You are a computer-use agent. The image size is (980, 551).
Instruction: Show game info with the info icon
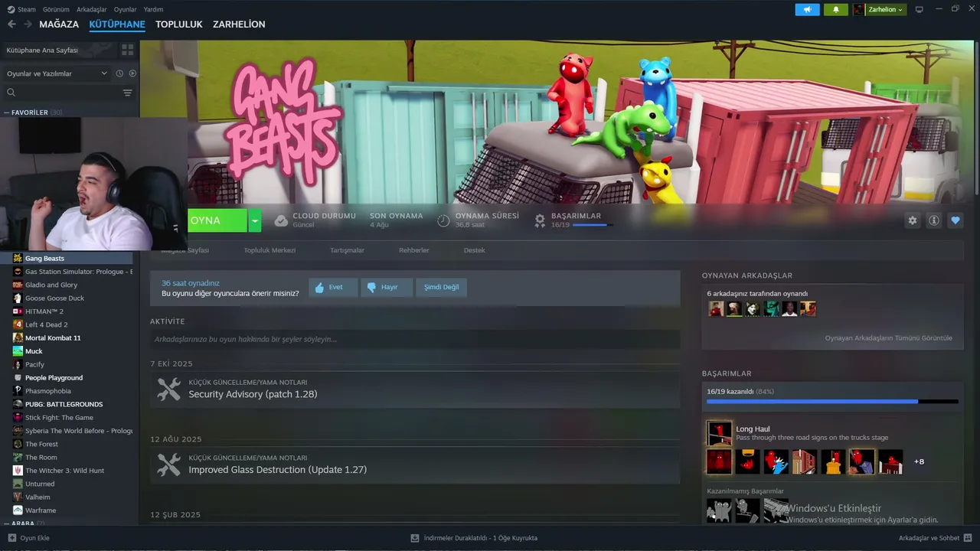coord(933,220)
